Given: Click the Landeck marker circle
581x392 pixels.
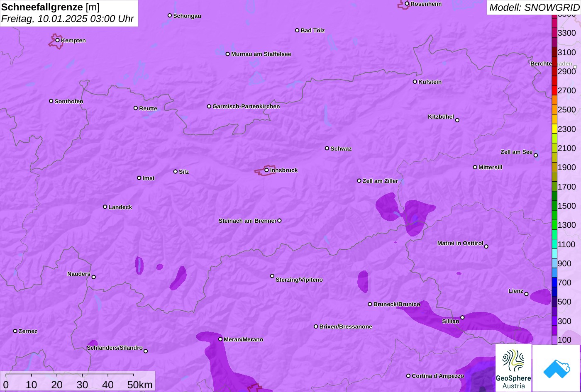Looking at the screenshot, I should [105, 207].
